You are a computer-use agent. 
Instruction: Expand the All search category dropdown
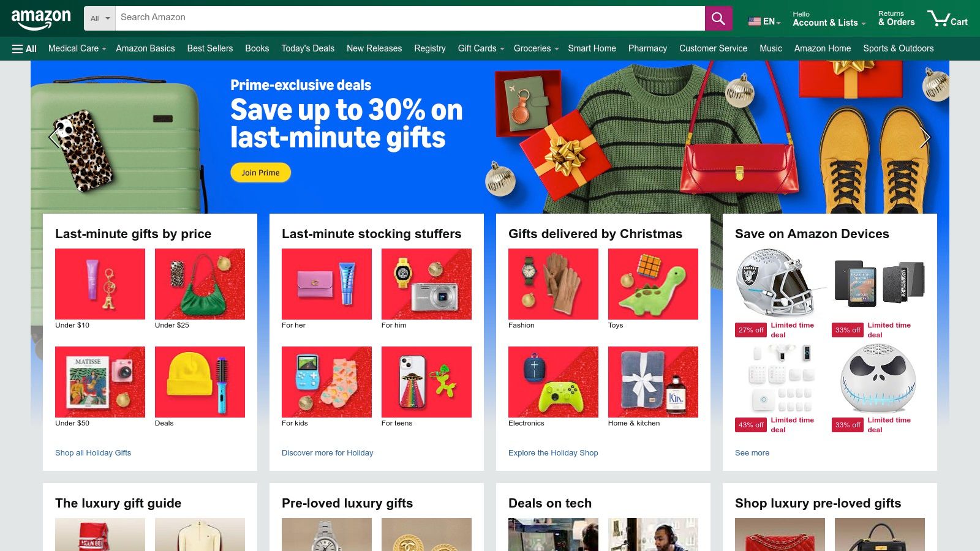pyautogui.click(x=100, y=18)
